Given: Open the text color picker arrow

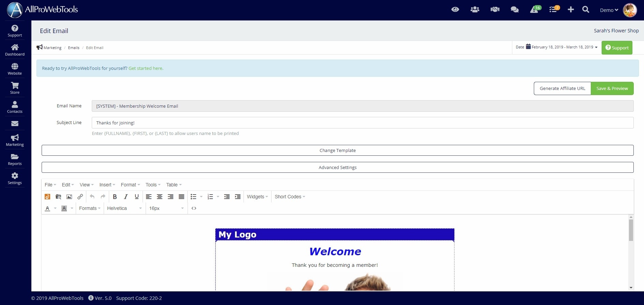Looking at the screenshot, I should click(x=55, y=208).
